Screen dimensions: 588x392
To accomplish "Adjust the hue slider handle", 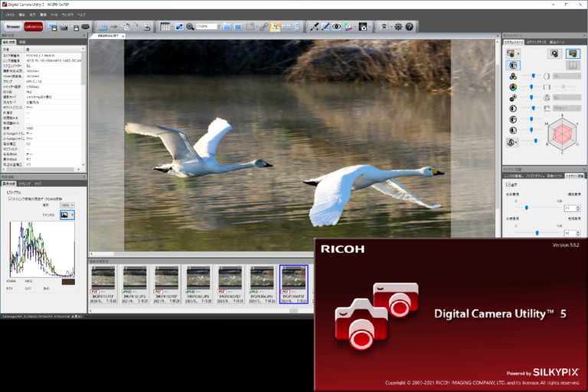I will pos(531,87).
